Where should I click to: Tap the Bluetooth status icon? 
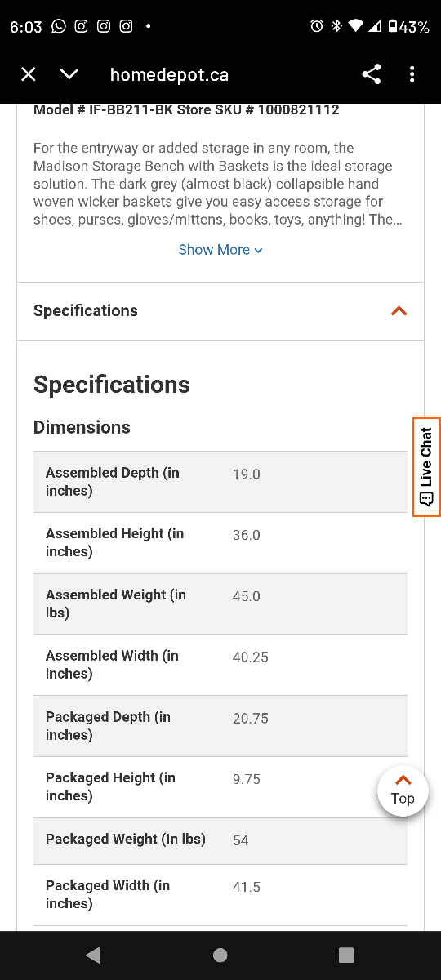[x=336, y=26]
